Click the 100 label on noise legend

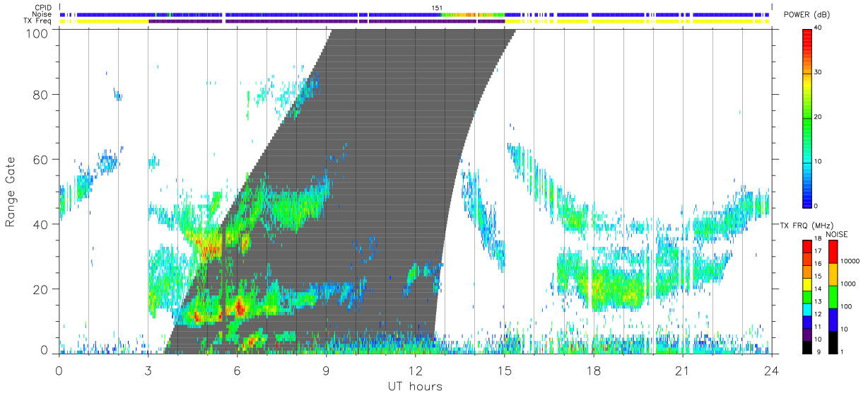coord(845,307)
